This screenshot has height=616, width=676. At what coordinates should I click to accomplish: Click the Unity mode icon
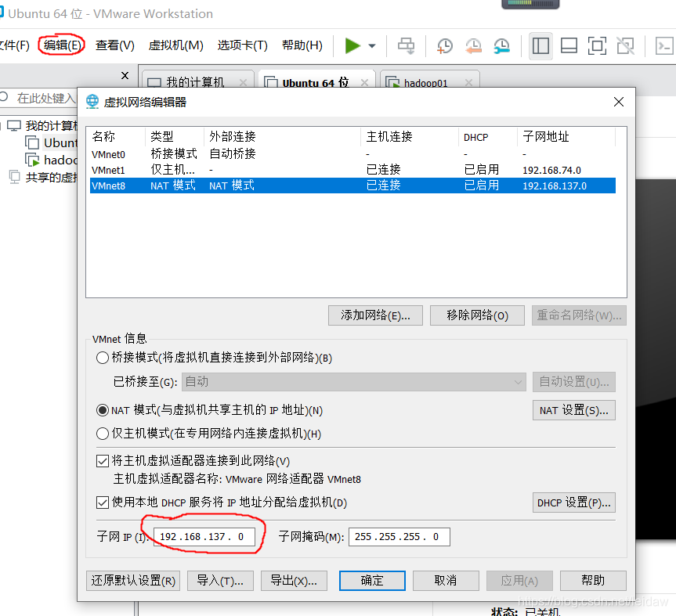click(x=626, y=45)
